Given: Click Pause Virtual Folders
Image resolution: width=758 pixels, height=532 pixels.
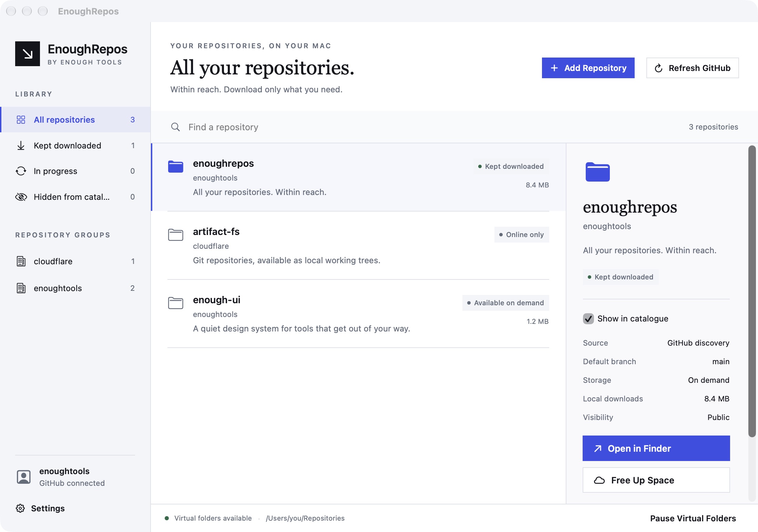Looking at the screenshot, I should pos(693,518).
